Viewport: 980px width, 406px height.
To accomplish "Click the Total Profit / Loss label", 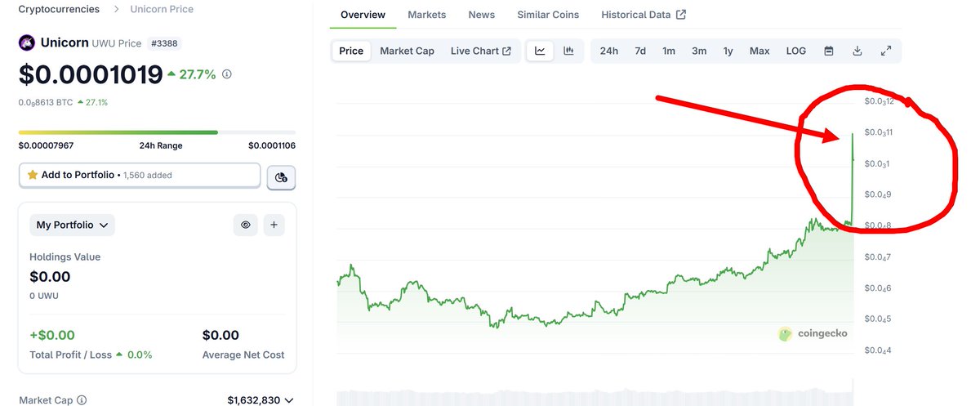I will (71, 355).
